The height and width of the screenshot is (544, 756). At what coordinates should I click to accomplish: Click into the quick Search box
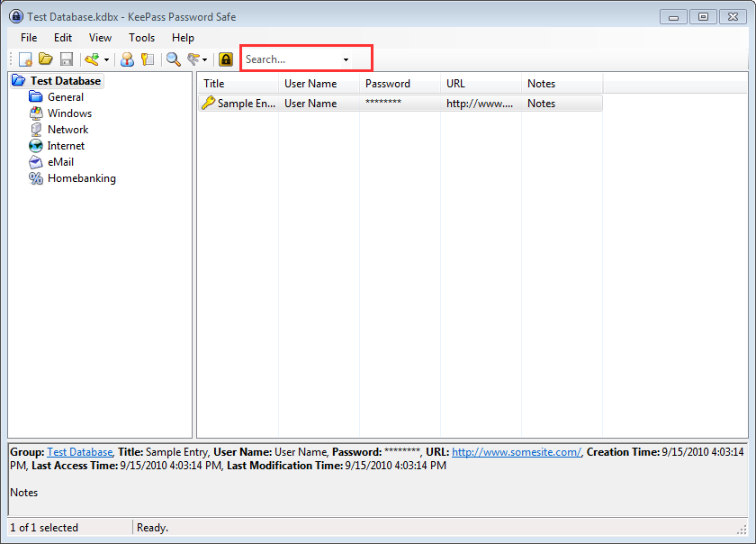(x=292, y=59)
